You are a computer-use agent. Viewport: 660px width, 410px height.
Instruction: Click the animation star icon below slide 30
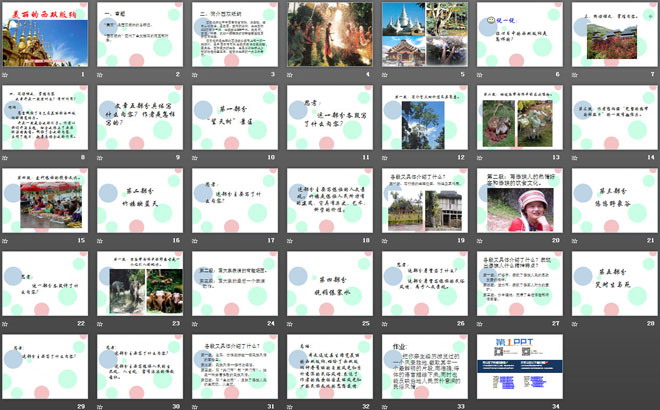[x=100, y=407]
